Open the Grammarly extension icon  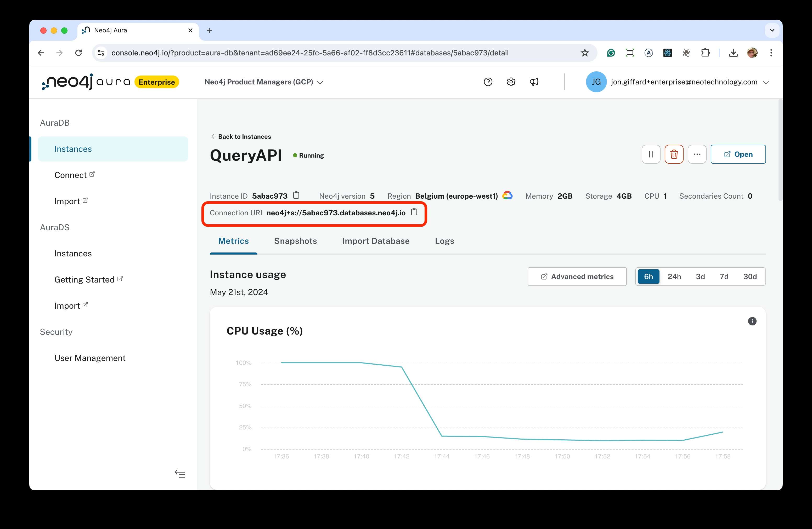coord(611,53)
